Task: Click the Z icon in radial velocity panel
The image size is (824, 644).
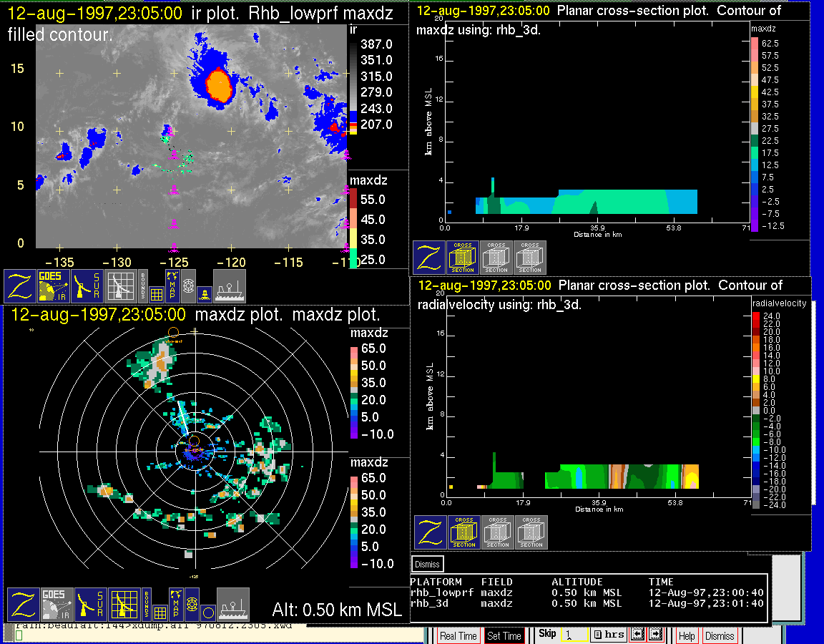Action: coord(431,533)
